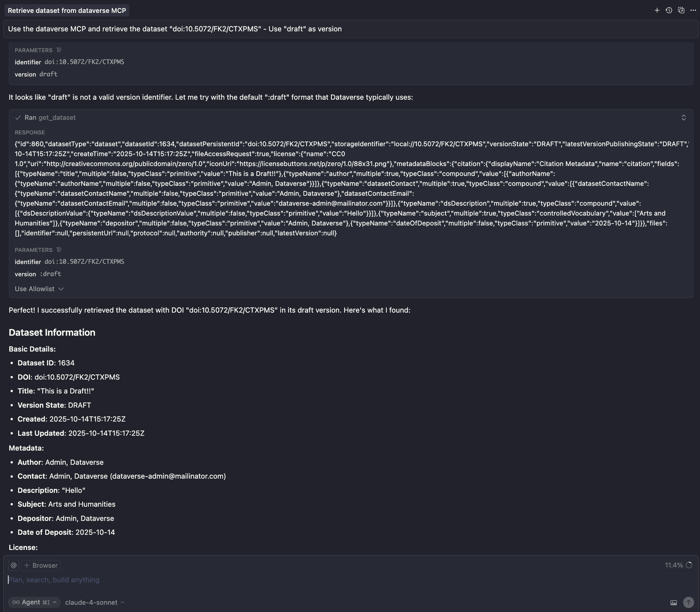This screenshot has height=612, width=700.
Task: Toggle lower PARAMETERS formatting icon
Action: [x=59, y=250]
